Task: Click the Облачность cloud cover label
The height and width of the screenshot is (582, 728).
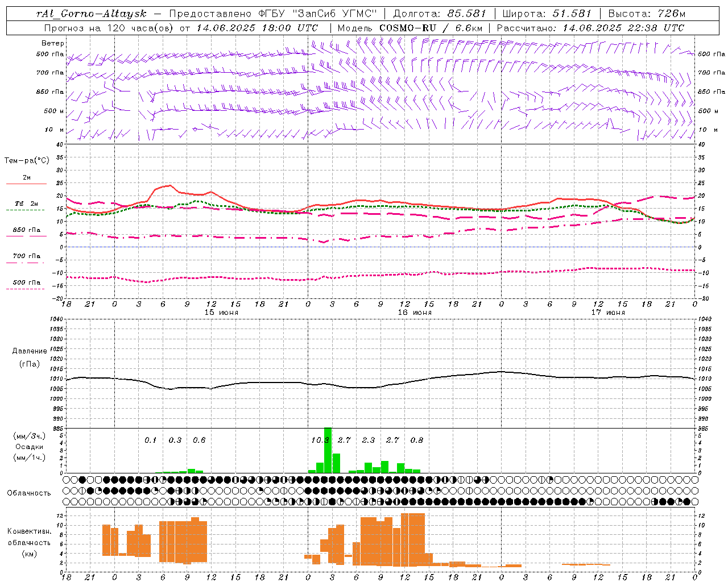Action: [29, 493]
